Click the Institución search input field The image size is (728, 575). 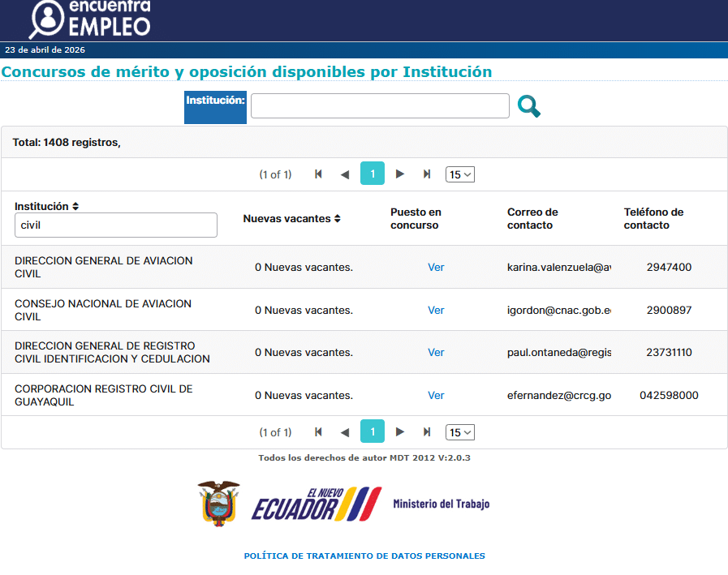point(380,106)
